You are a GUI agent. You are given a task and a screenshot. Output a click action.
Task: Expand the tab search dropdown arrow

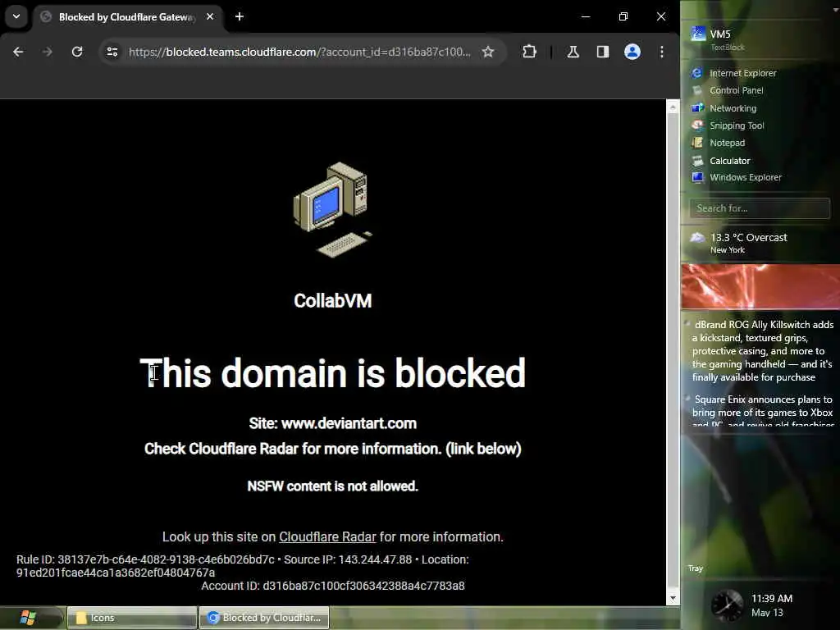point(16,16)
